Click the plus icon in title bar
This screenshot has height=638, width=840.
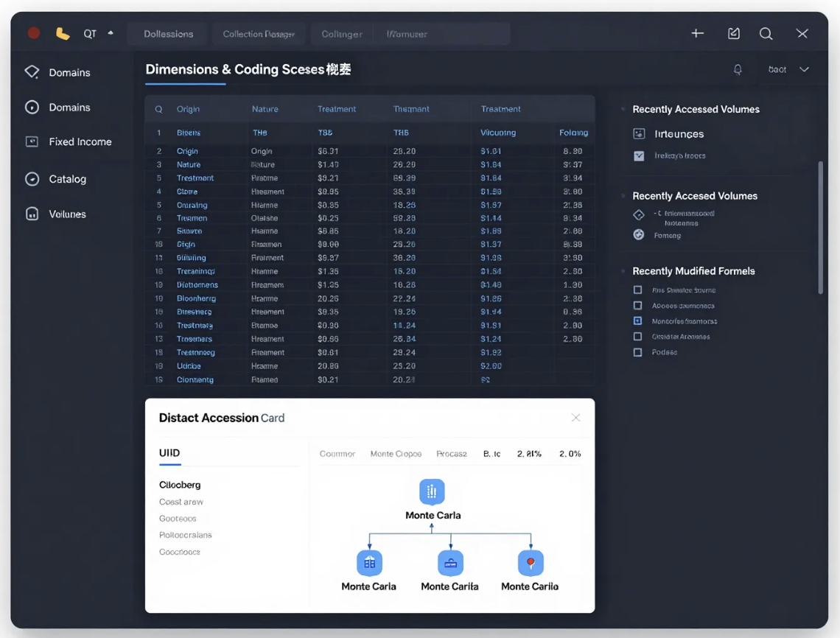coord(697,33)
